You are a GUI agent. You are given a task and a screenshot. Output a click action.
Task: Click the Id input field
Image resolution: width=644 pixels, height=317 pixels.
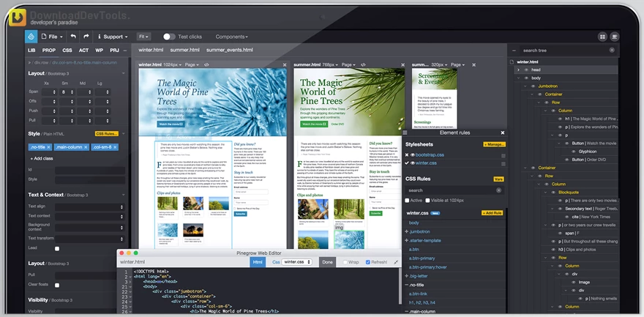coord(90,170)
